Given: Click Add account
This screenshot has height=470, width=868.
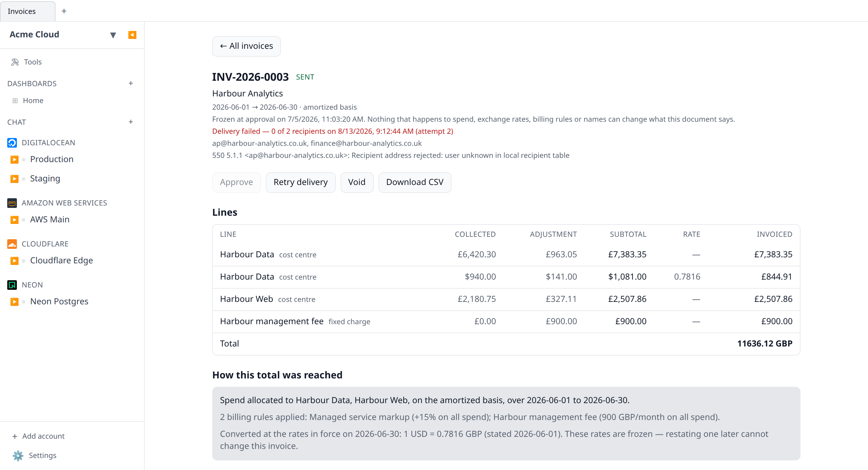Looking at the screenshot, I should [43, 436].
